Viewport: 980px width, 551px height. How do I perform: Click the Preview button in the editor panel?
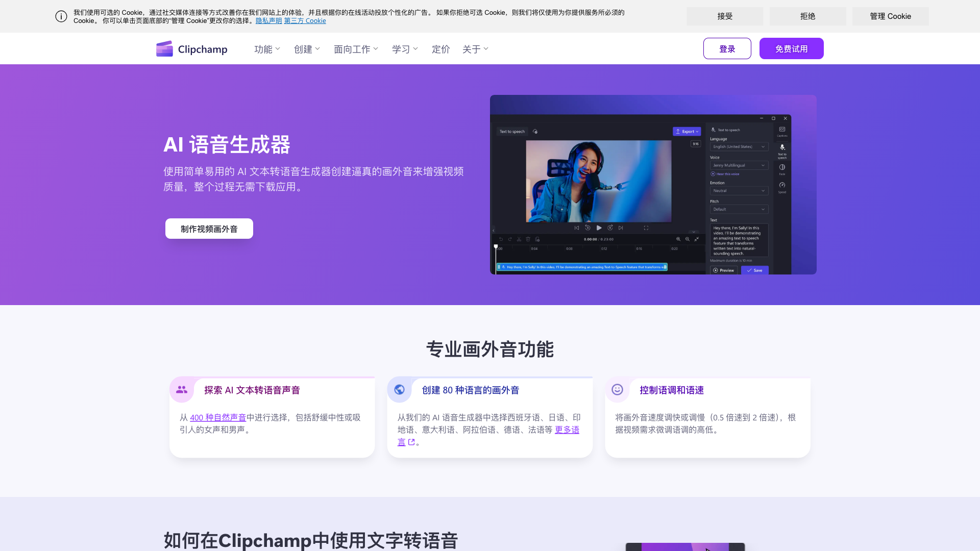[x=724, y=270]
